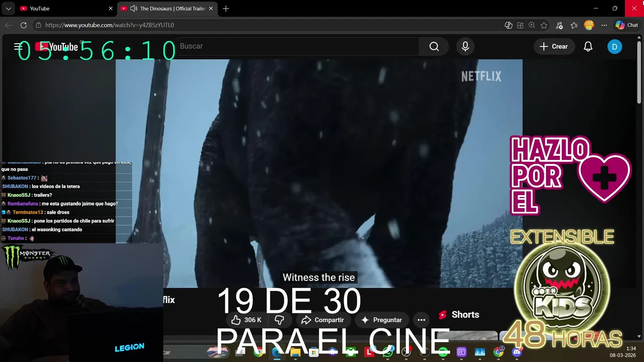The height and width of the screenshot is (362, 644).
Task: Click the Buscar search field
Action: [297, 46]
